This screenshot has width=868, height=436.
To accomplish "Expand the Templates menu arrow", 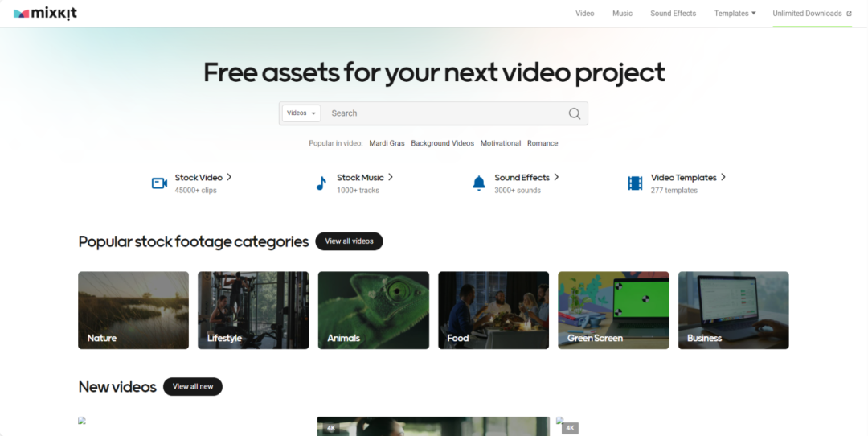I will 753,14.
